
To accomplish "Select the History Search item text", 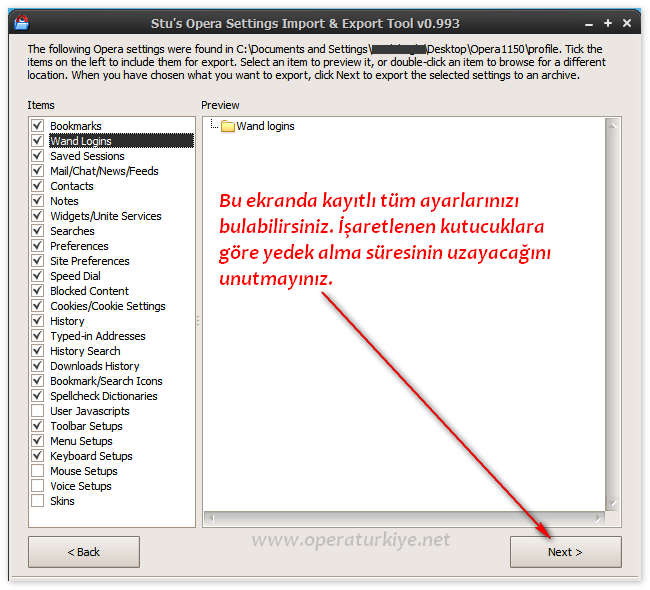I will point(85,351).
